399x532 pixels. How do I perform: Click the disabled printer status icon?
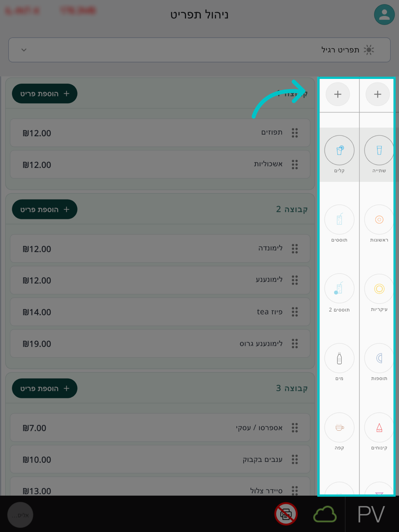286,514
